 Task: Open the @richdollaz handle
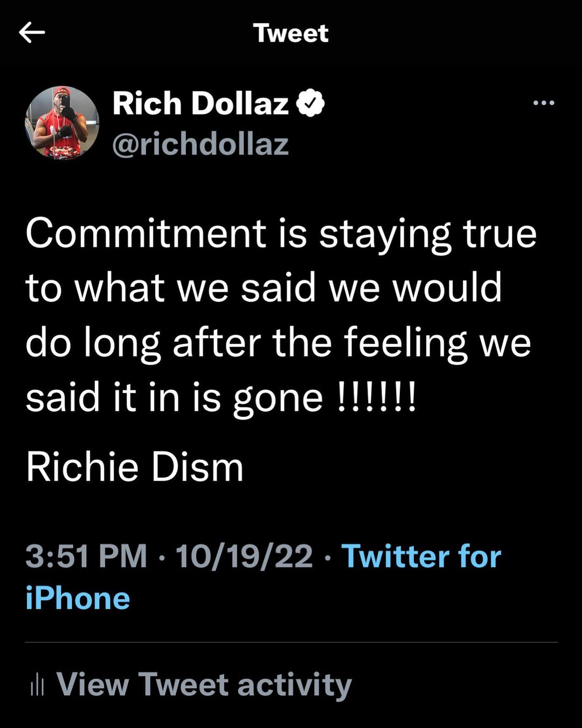[x=200, y=145]
